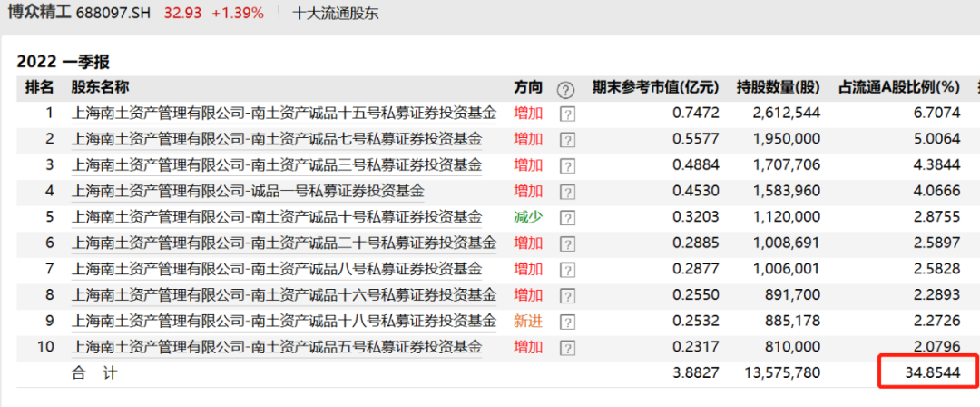This screenshot has height=407, width=980.
Task: Click shares held cell 1,120,000
Action: (788, 217)
